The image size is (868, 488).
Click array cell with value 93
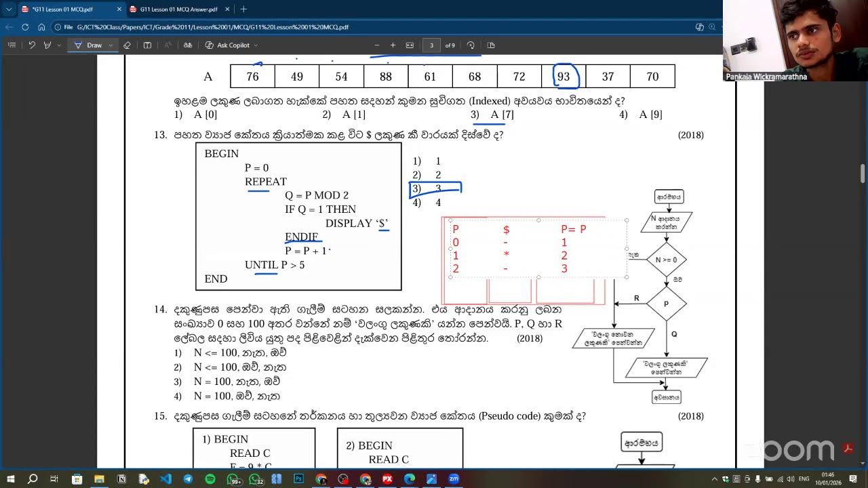[564, 77]
